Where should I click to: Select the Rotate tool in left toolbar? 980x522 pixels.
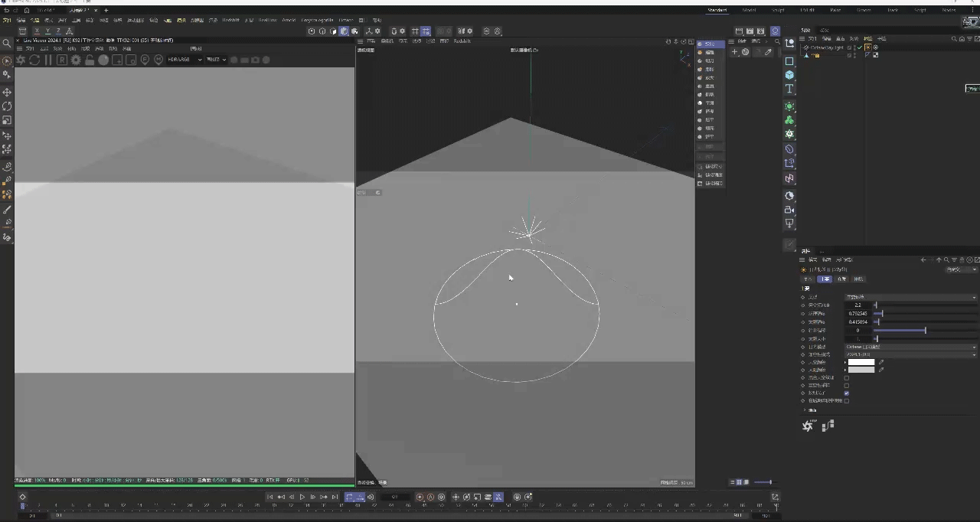point(7,106)
